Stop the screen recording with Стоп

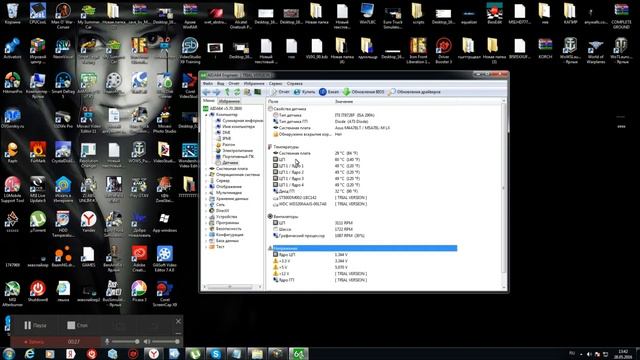click(x=78, y=325)
